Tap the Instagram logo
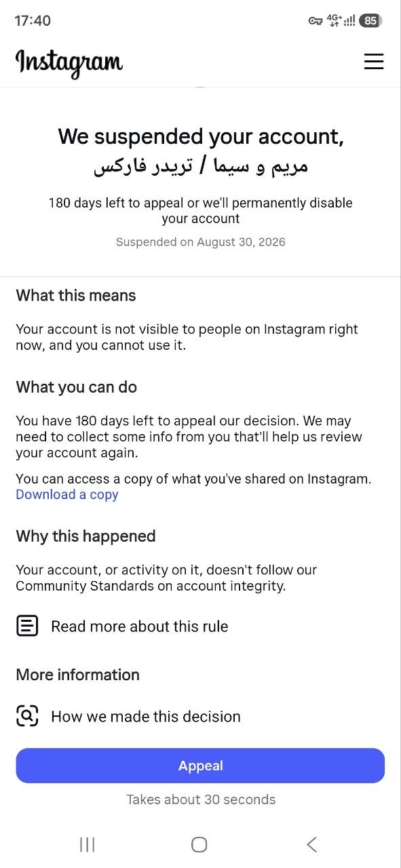This screenshot has width=401, height=868. 69,63
